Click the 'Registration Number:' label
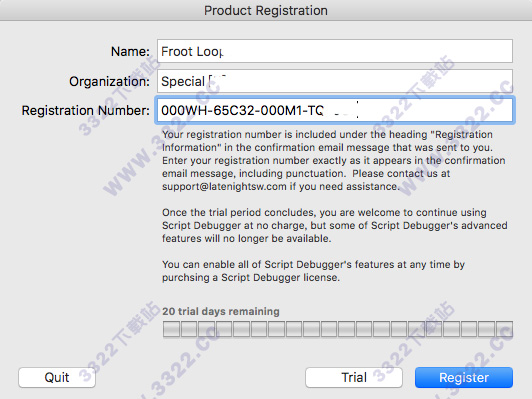Screen dimensions: 532x399 [86, 110]
